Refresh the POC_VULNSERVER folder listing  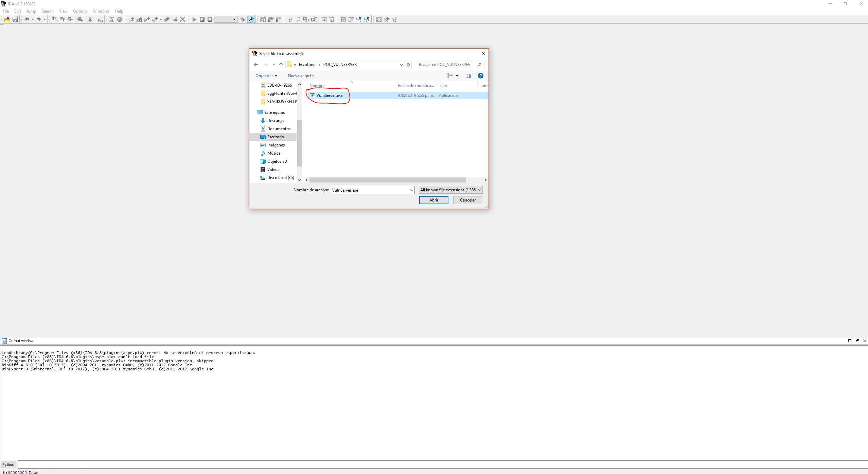[408, 65]
